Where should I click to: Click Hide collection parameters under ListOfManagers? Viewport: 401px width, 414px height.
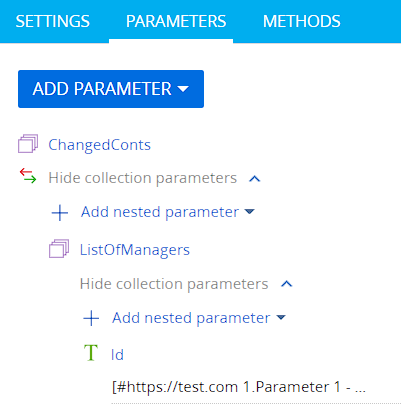coord(174,284)
